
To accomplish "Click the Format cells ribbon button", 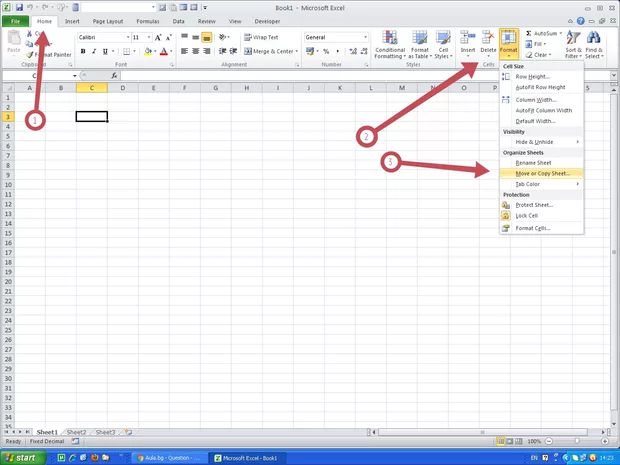I will coord(508,43).
